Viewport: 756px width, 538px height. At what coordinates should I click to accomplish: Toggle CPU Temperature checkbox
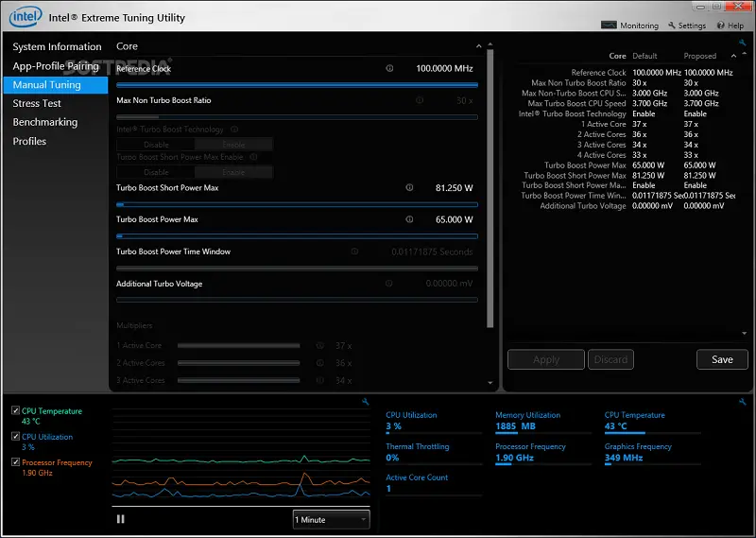(x=15, y=410)
